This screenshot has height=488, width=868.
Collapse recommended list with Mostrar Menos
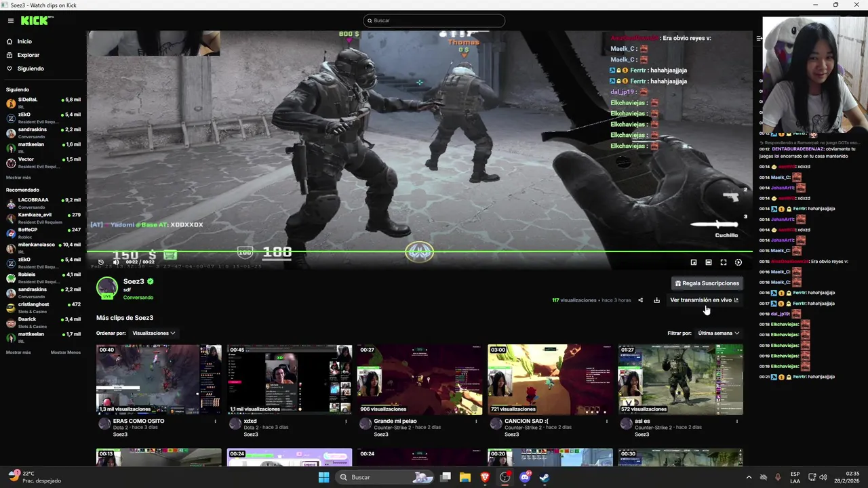pos(66,352)
